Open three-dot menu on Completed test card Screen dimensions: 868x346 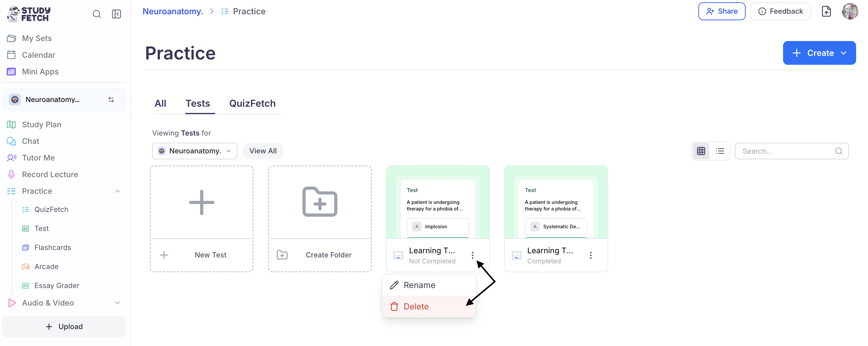point(590,255)
